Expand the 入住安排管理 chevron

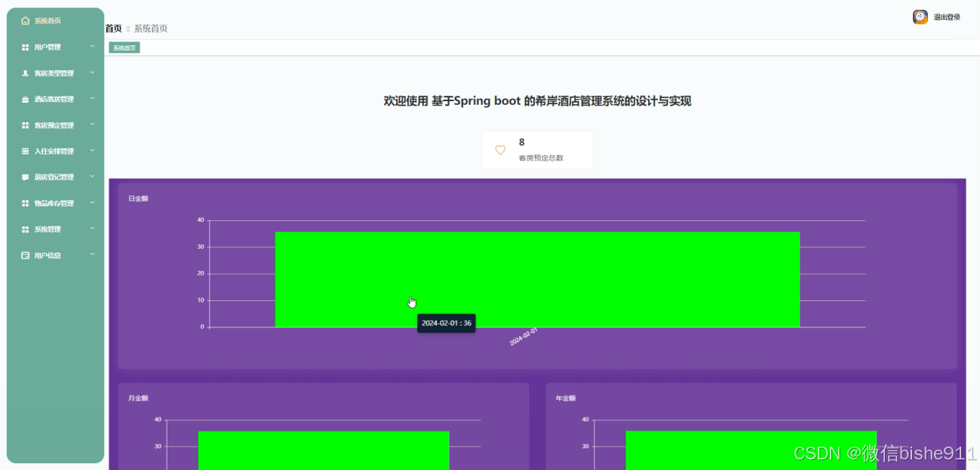point(92,151)
